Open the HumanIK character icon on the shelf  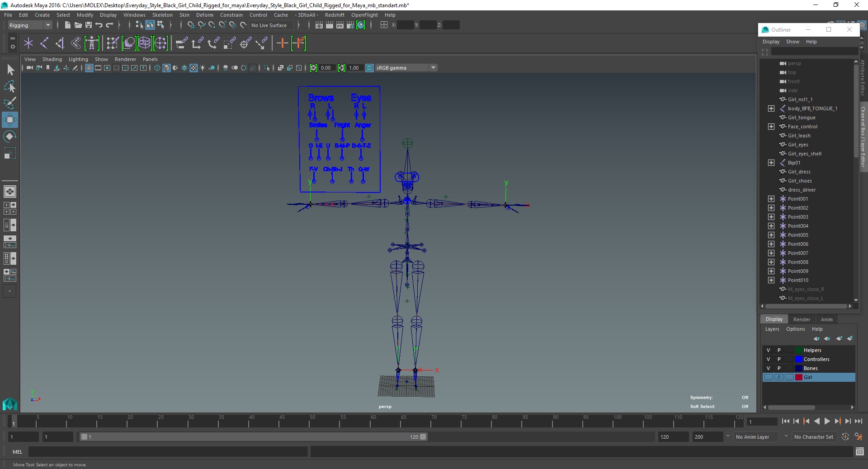coord(92,43)
